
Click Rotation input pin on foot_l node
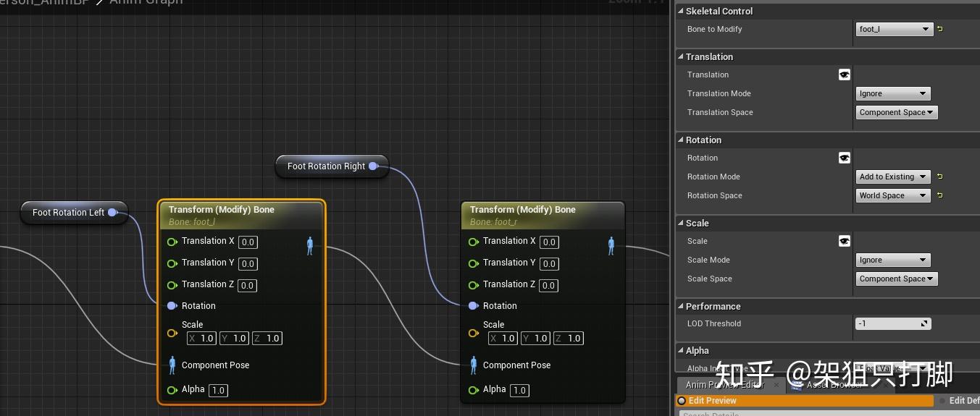172,306
